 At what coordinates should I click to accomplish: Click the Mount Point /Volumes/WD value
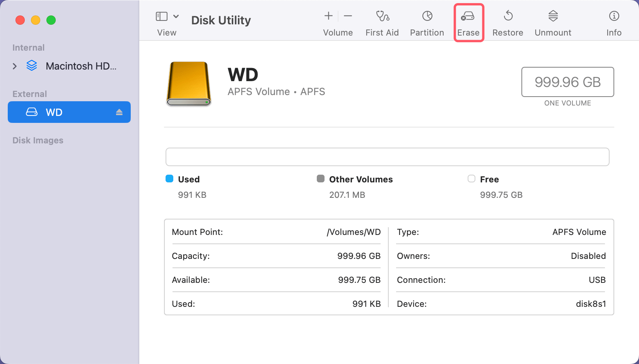[353, 232]
